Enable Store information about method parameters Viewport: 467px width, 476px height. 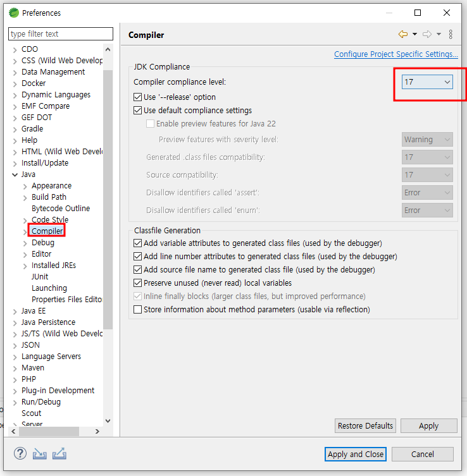click(x=138, y=310)
